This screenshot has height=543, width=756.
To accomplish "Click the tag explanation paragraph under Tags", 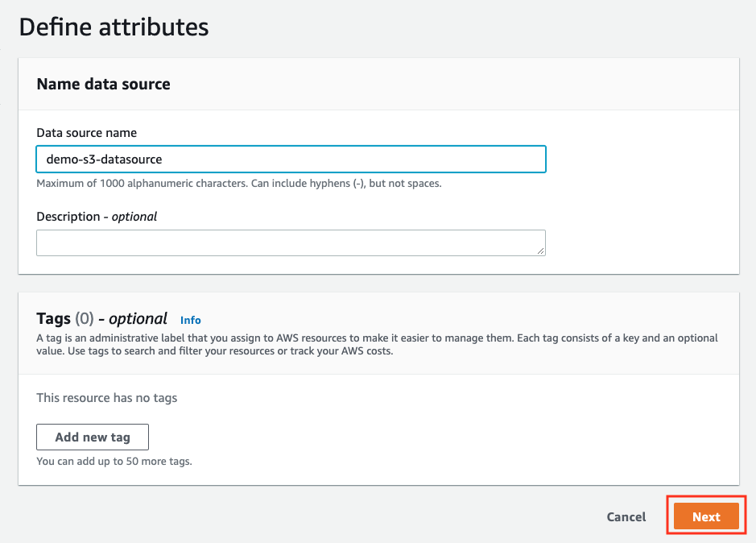I will tap(377, 344).
